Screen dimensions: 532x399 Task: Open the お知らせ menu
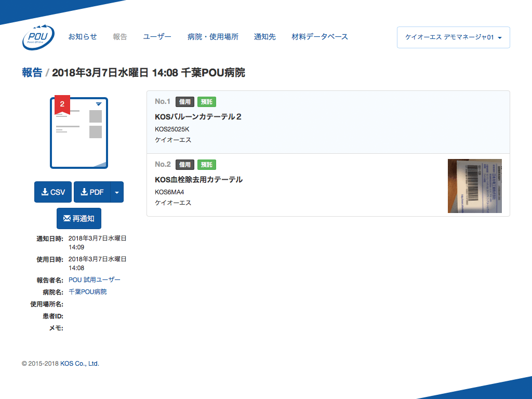click(x=83, y=37)
